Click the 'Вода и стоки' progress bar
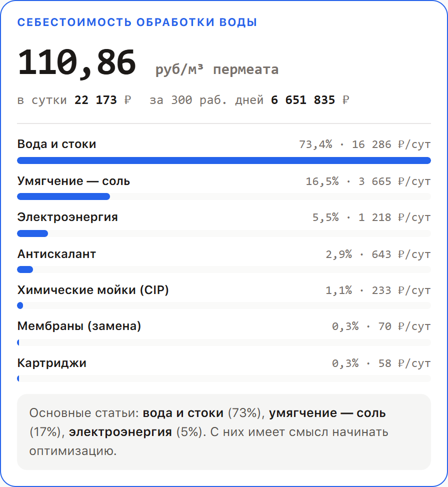 click(224, 160)
